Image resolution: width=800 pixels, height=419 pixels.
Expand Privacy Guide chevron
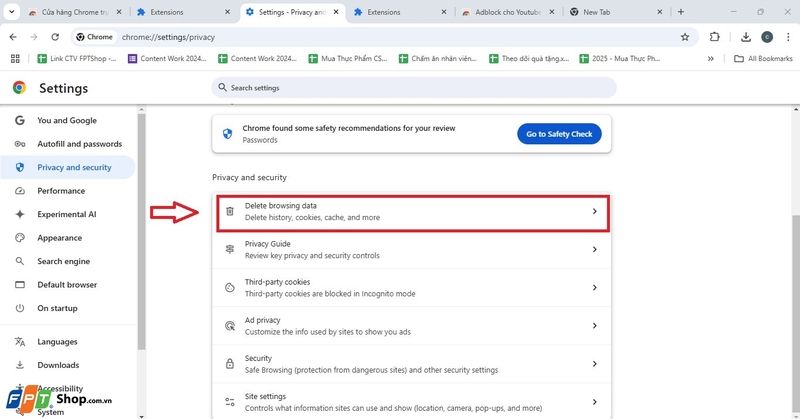coord(594,250)
